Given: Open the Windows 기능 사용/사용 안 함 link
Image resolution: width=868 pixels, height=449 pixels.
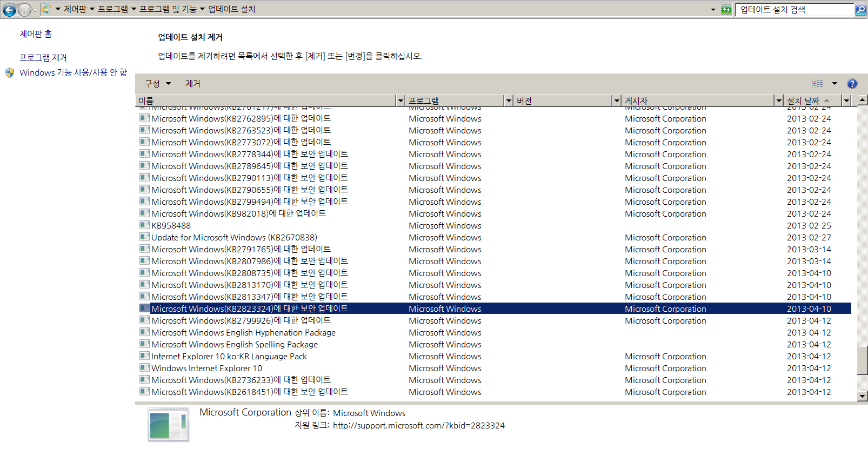Looking at the screenshot, I should [x=74, y=72].
